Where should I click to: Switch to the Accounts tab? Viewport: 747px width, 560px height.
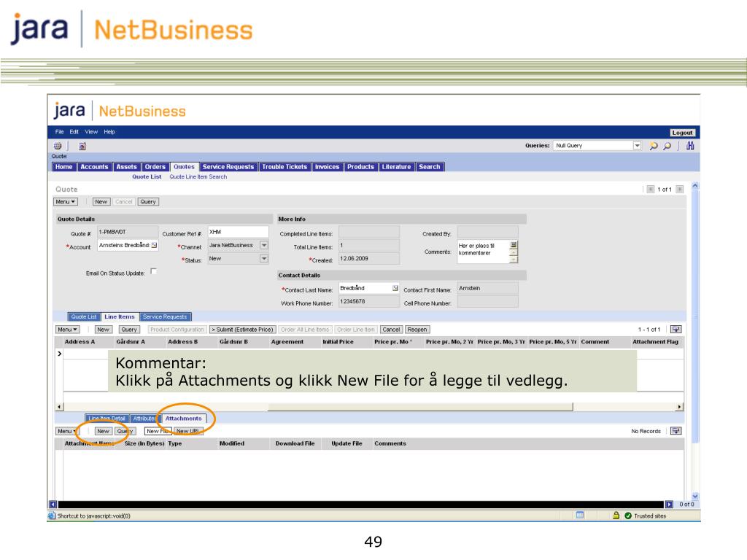(x=94, y=167)
